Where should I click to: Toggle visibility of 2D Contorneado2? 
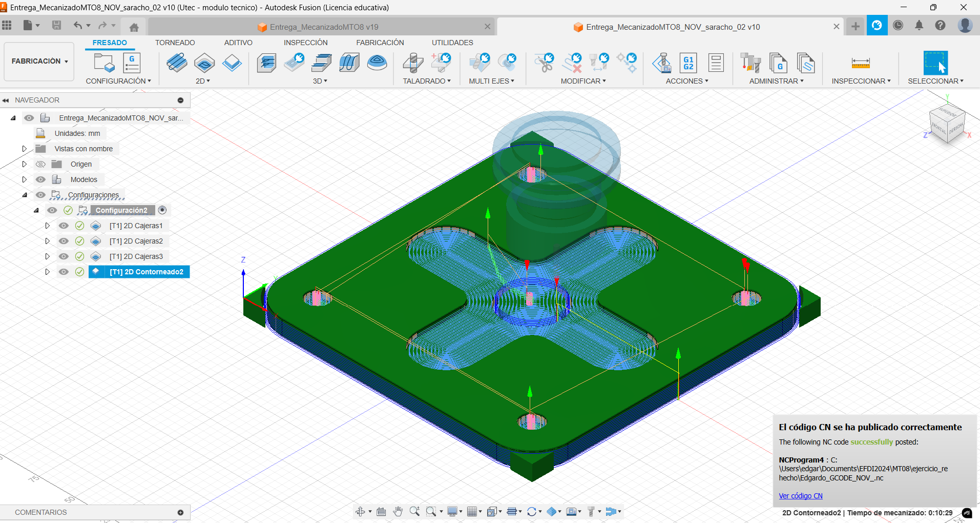(64, 272)
